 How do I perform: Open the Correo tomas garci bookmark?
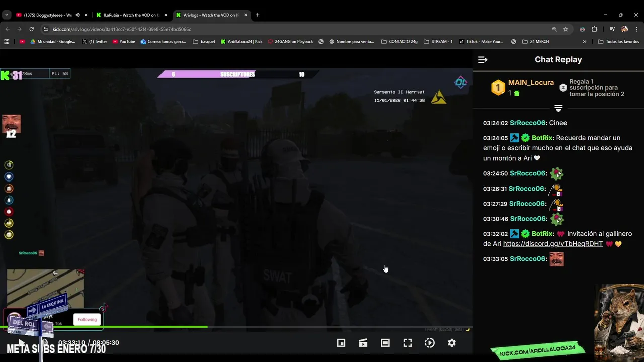click(164, 42)
